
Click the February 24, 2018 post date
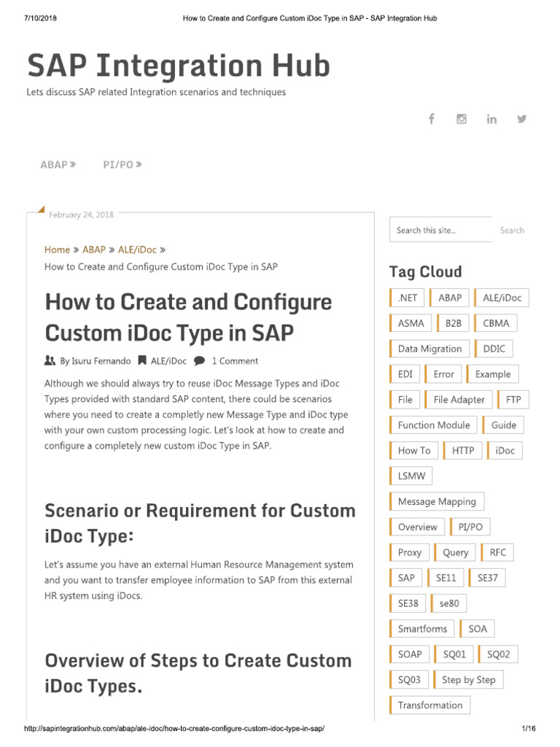tap(81, 215)
